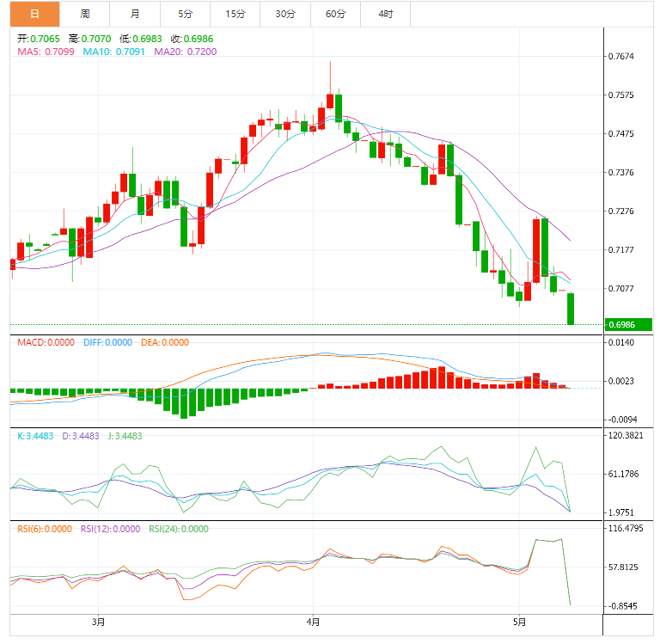The image size is (660, 644).
Task: Click the 低:0.6983 low price value
Action: (x=141, y=39)
